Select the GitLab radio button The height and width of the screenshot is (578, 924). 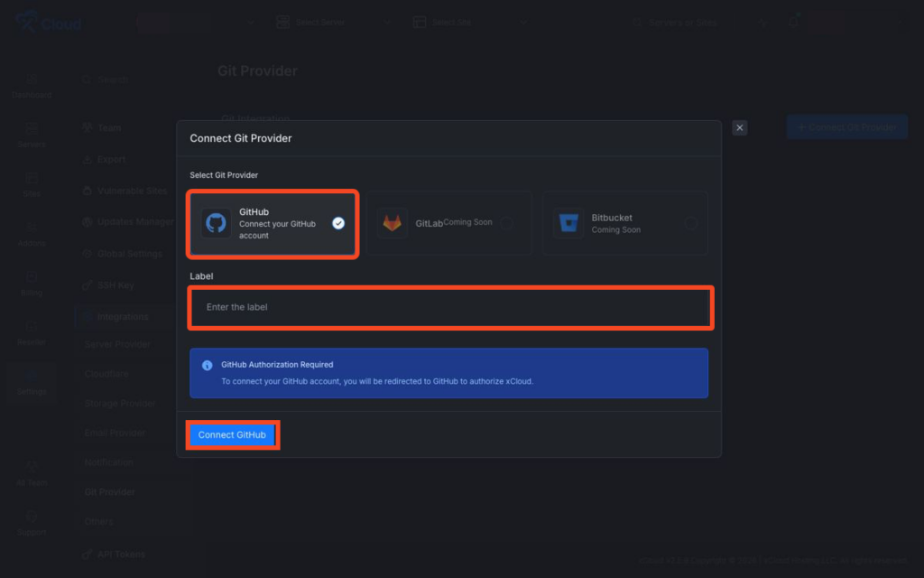coord(507,223)
